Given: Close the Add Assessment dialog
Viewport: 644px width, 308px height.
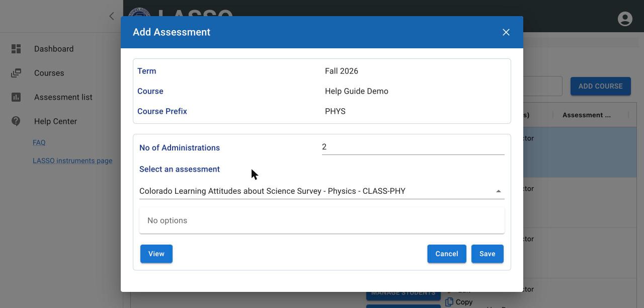Looking at the screenshot, I should 506,32.
